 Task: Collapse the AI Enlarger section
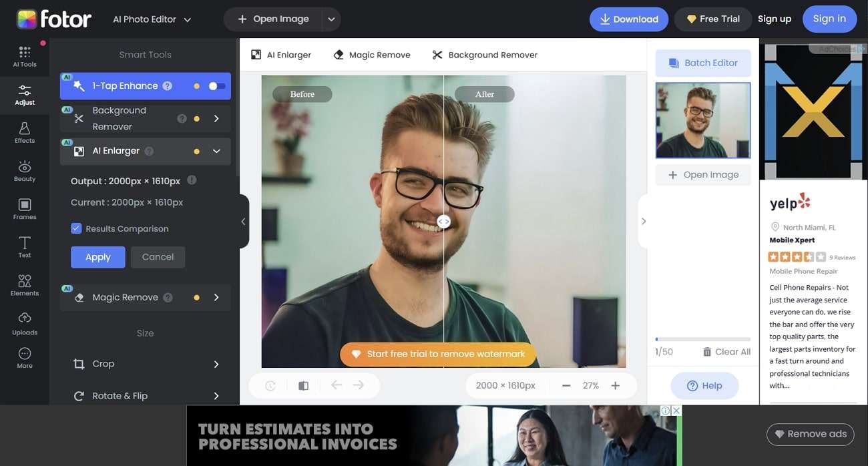[x=216, y=152]
